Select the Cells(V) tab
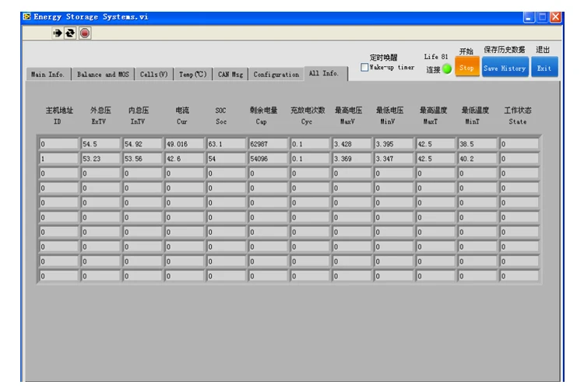584x392 pixels. [153, 75]
